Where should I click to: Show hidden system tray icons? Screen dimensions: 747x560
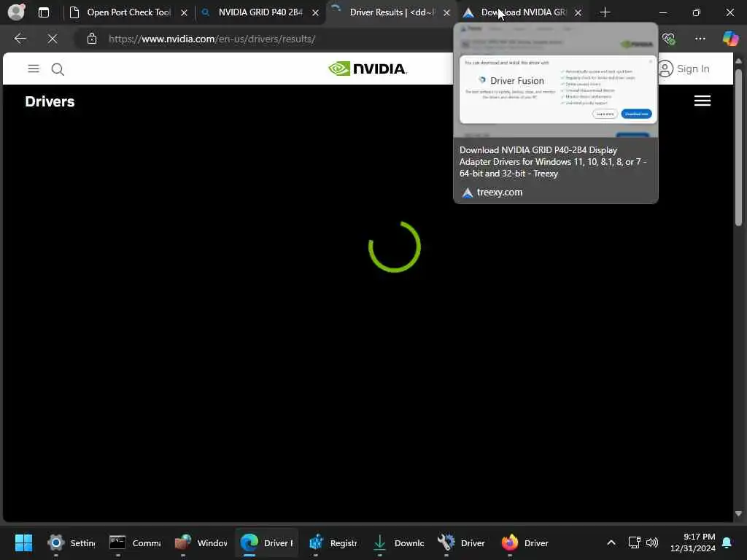click(611, 542)
